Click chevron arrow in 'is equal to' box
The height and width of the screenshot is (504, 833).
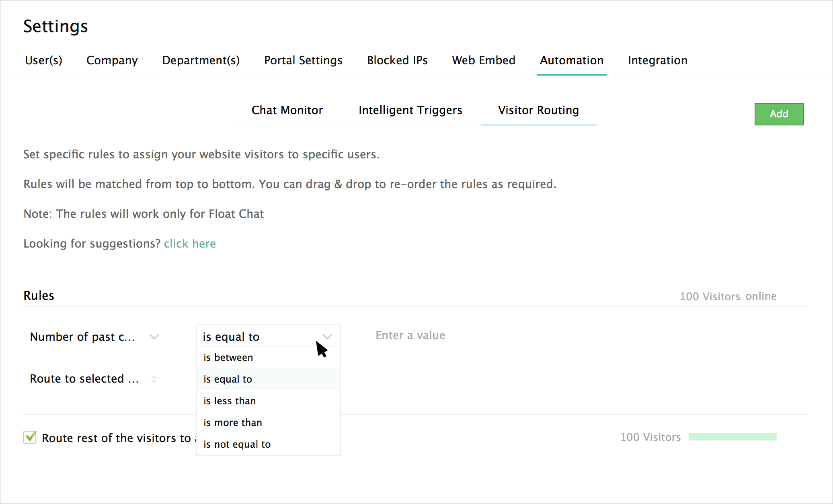327,337
